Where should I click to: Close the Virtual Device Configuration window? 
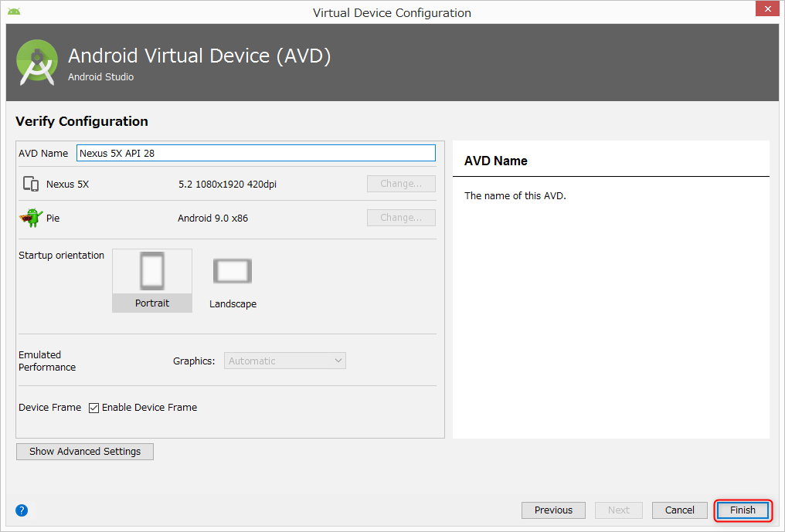[x=767, y=9]
